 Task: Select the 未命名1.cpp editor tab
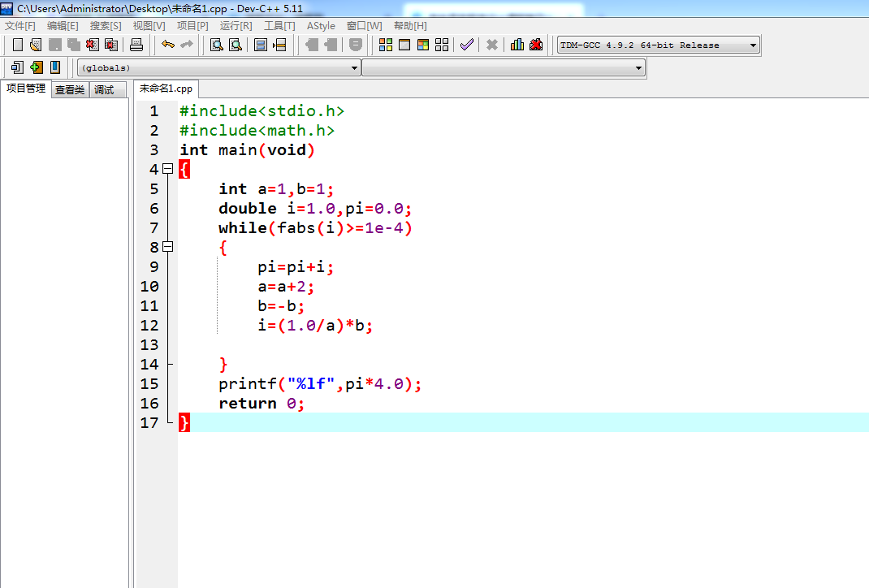[x=166, y=89]
